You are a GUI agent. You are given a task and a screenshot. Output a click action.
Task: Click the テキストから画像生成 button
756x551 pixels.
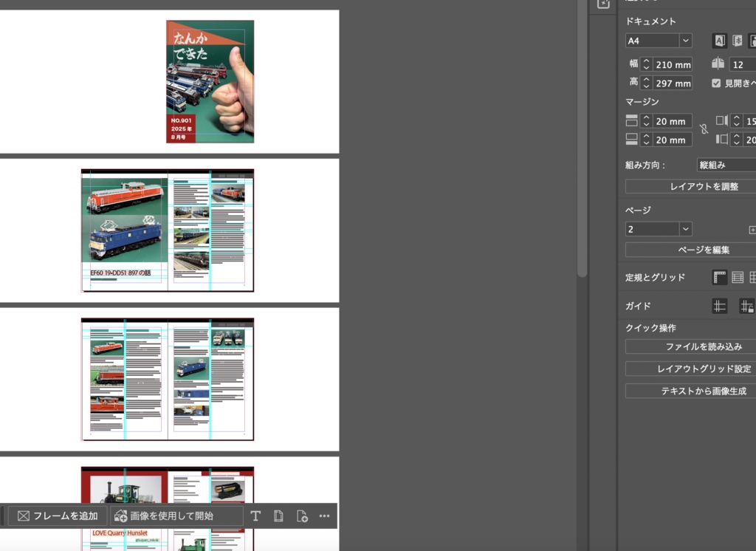(x=691, y=391)
